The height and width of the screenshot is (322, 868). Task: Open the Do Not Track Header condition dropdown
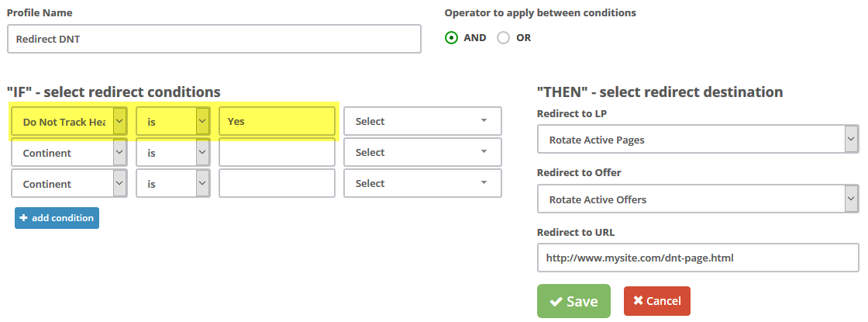coord(69,122)
